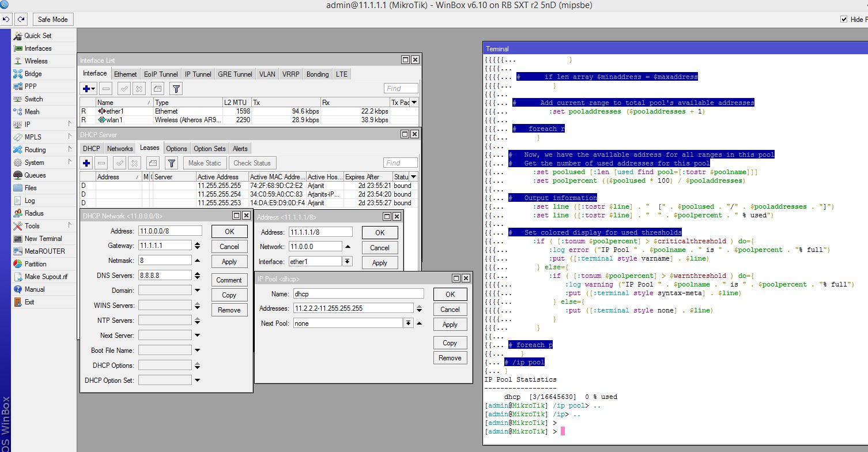The height and width of the screenshot is (452, 868).
Task: Launch New Terminal from the sidebar
Action: pyautogui.click(x=43, y=239)
